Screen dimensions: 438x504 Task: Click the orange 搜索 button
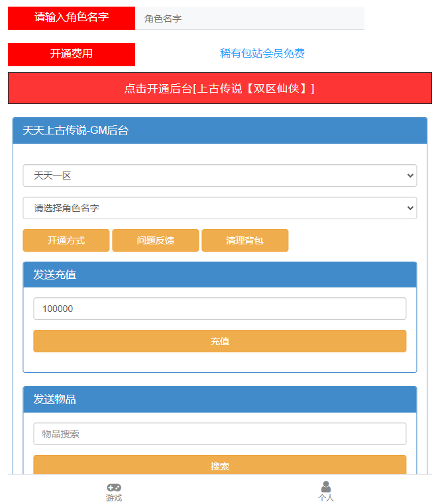[220, 465]
